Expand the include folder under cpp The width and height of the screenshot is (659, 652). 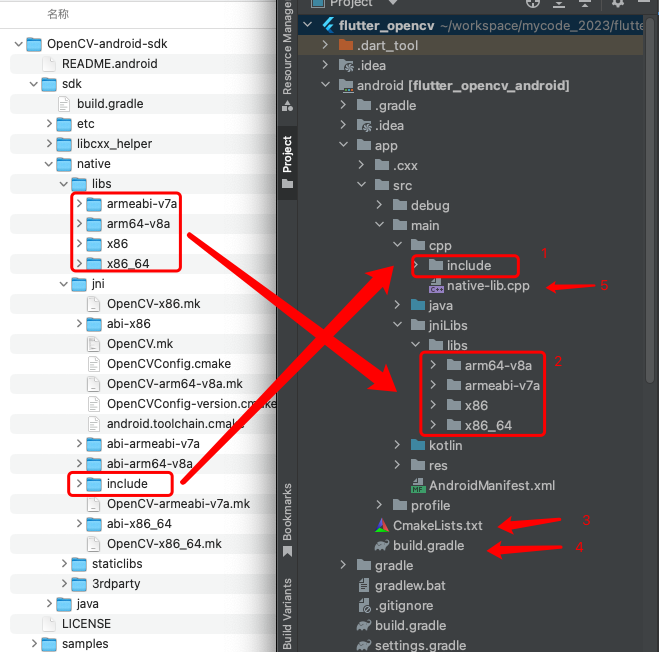click(x=416, y=264)
